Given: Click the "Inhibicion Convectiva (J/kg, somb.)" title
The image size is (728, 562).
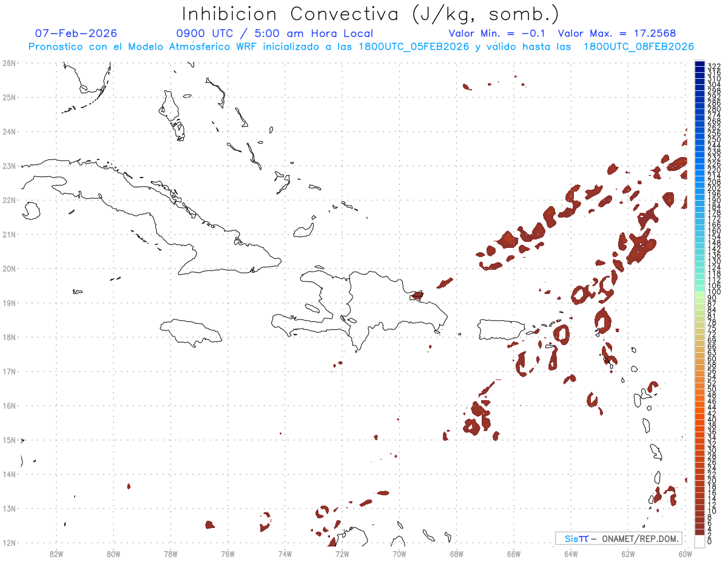Looking at the screenshot, I should coord(370,14).
